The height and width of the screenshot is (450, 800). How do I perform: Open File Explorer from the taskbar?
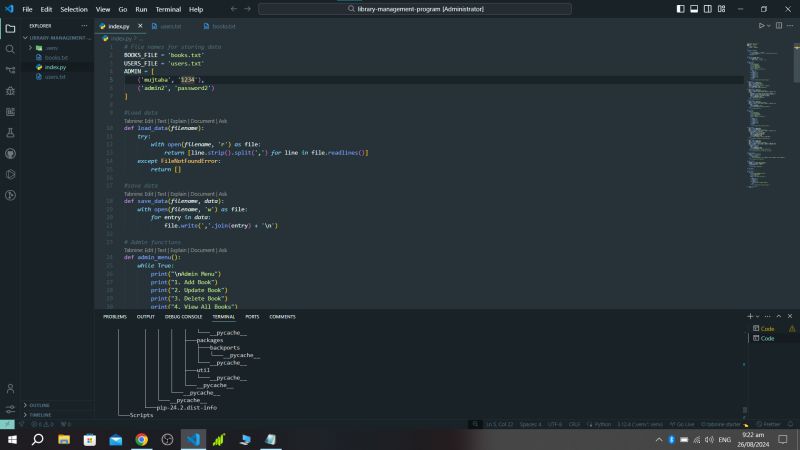click(64, 439)
